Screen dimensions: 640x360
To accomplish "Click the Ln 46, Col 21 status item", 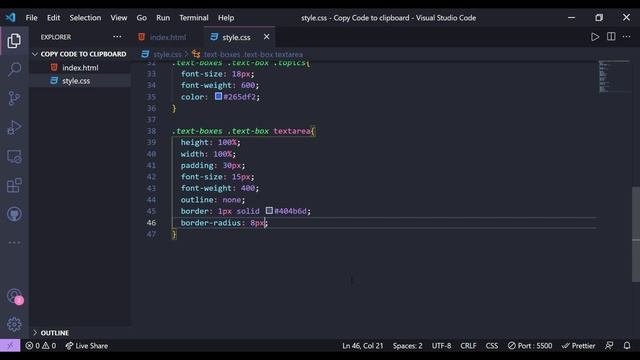I will (362, 346).
